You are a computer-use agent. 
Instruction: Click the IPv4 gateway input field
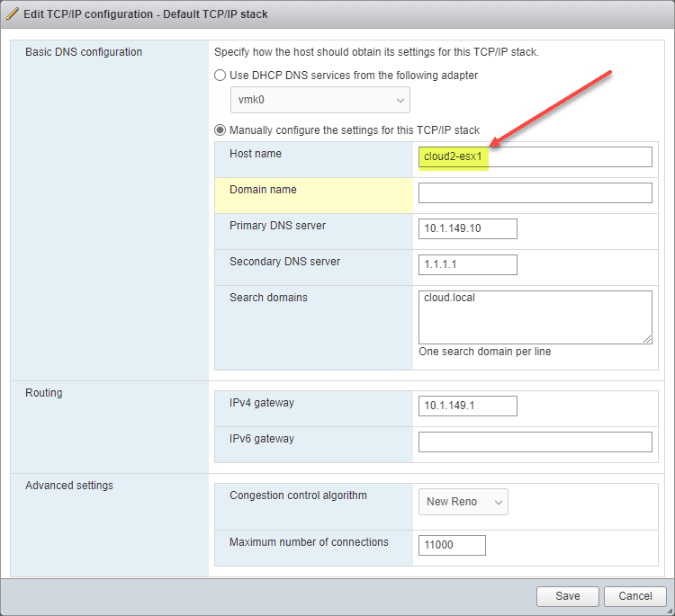[x=467, y=406]
